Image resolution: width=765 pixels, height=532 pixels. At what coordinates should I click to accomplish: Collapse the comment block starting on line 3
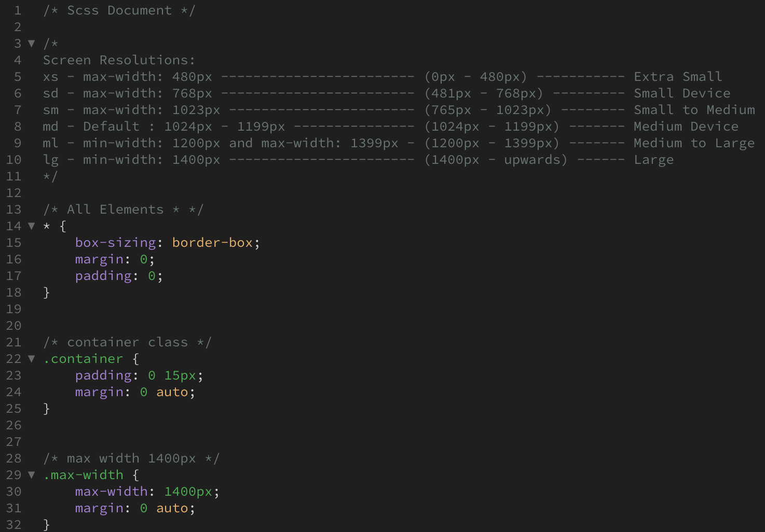point(32,44)
